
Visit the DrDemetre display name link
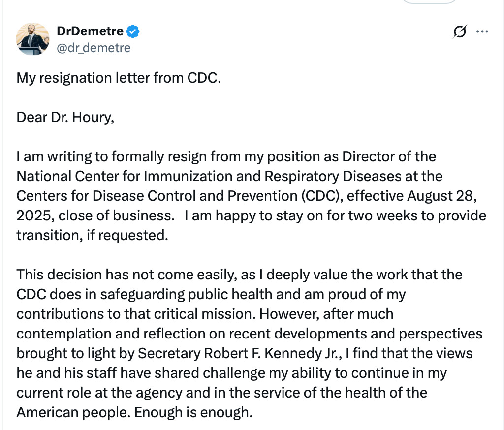pyautogui.click(x=90, y=31)
